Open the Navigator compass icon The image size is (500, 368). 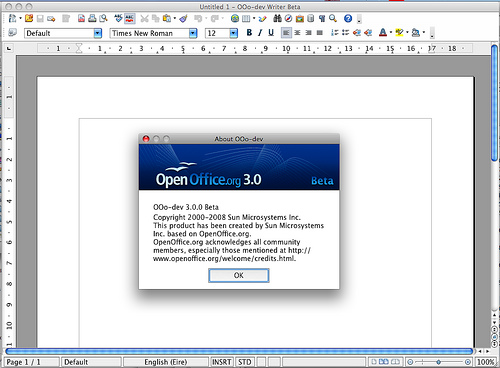(288, 18)
